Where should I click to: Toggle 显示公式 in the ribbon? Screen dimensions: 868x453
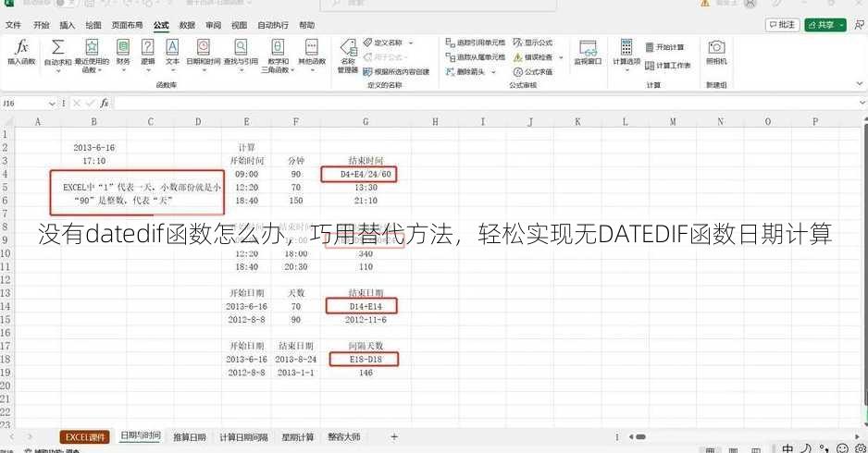coord(532,43)
